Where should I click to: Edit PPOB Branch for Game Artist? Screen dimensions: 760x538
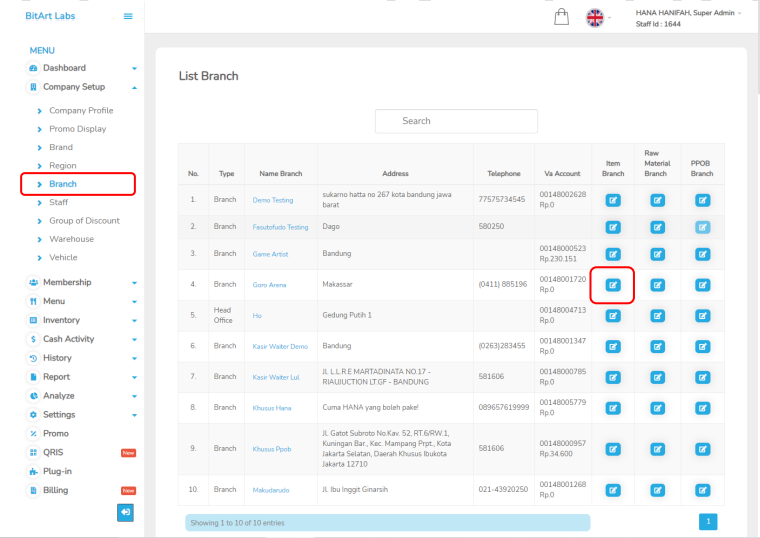[701, 254]
